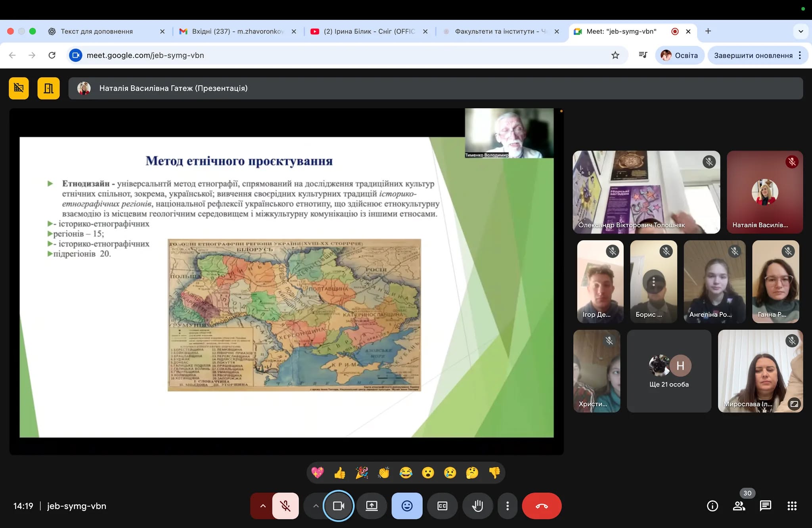Image resolution: width=812 pixels, height=528 pixels.
Task: Toggle the camera button
Action: [x=338, y=506]
